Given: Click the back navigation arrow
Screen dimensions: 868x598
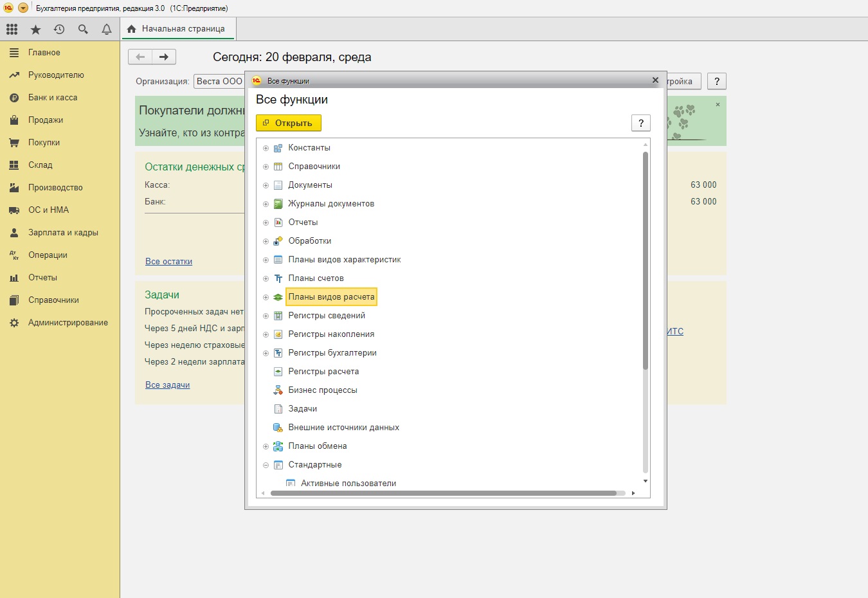Looking at the screenshot, I should (x=140, y=57).
